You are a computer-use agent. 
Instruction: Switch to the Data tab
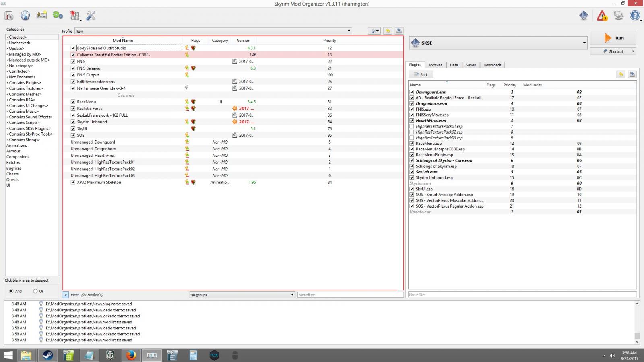[x=454, y=65]
